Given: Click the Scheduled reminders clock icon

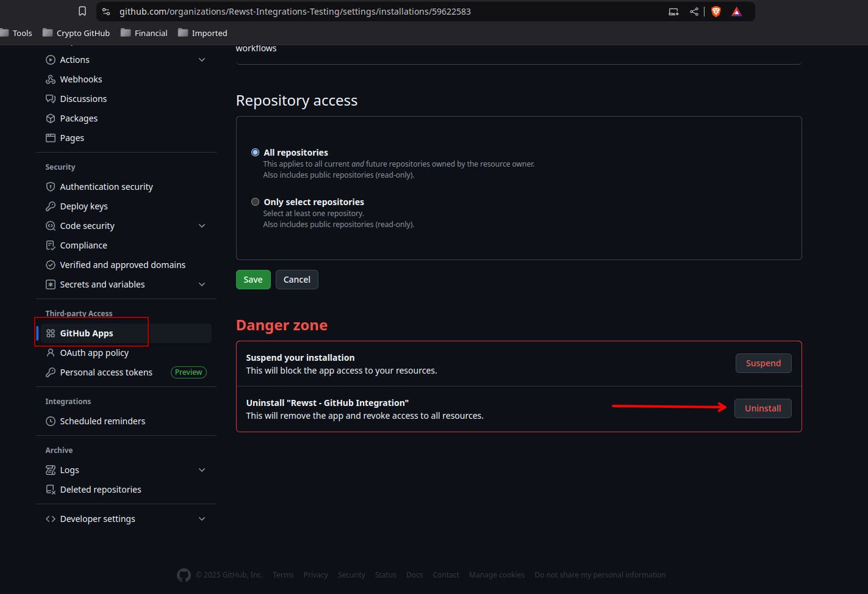Looking at the screenshot, I should tap(51, 421).
